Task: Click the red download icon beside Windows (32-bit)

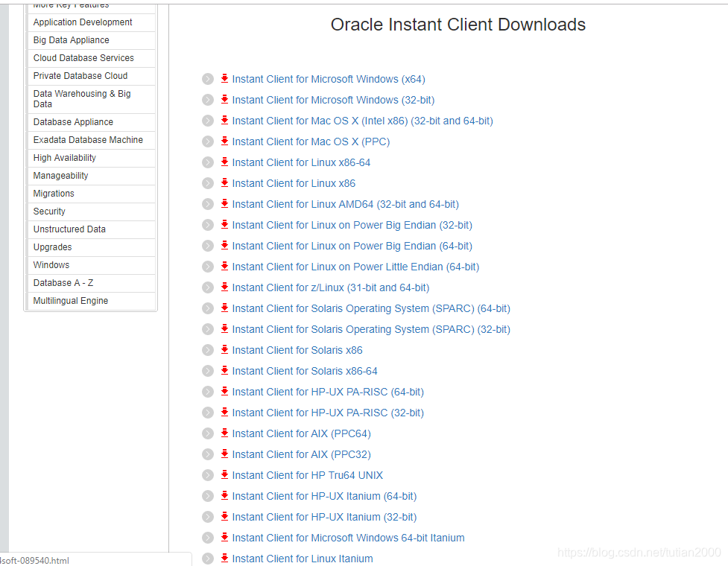Action: tap(225, 99)
